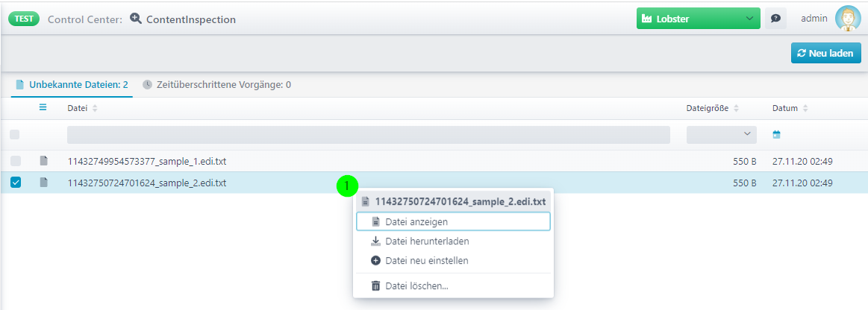Select file name 11432749954573377_sample_1.edi.txt

click(147, 162)
